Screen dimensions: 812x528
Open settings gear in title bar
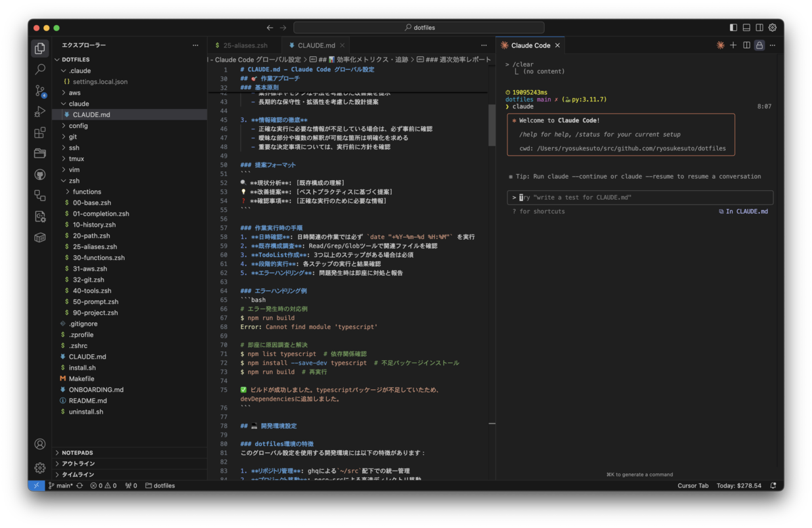pyautogui.click(x=772, y=28)
